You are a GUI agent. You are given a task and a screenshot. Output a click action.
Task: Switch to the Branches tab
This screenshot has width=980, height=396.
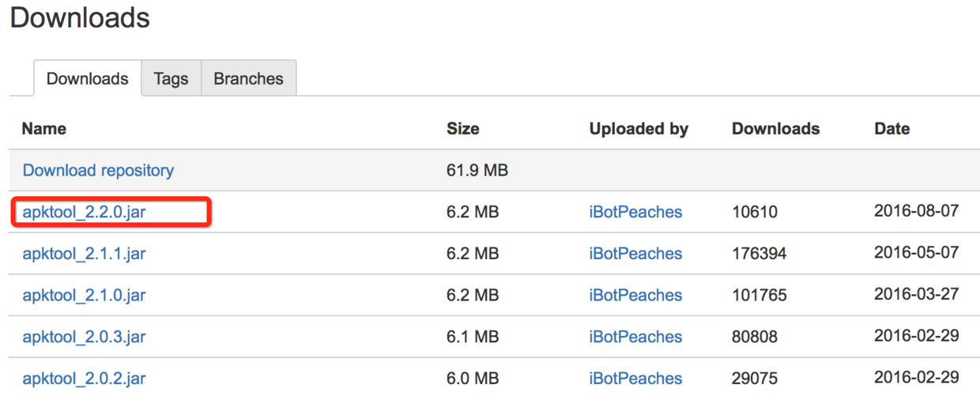[248, 79]
